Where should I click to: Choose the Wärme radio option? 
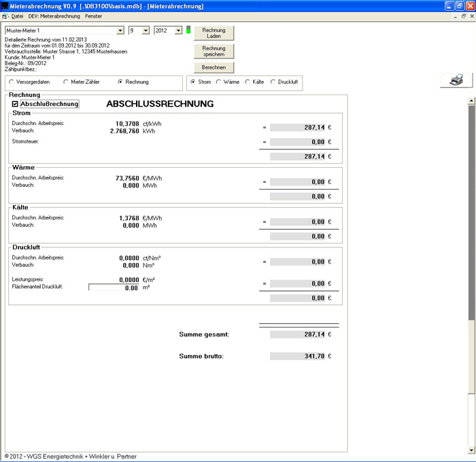(x=218, y=82)
